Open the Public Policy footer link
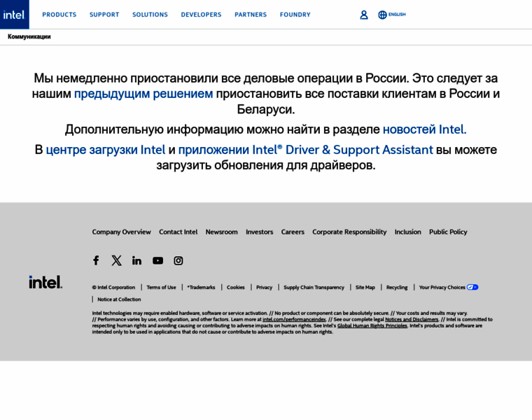Image resolution: width=532 pixels, height=420 pixels. 448,232
